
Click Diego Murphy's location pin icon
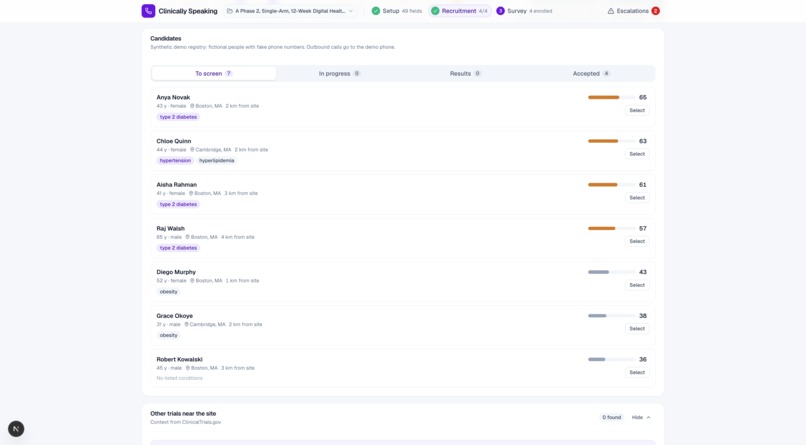pyautogui.click(x=192, y=281)
